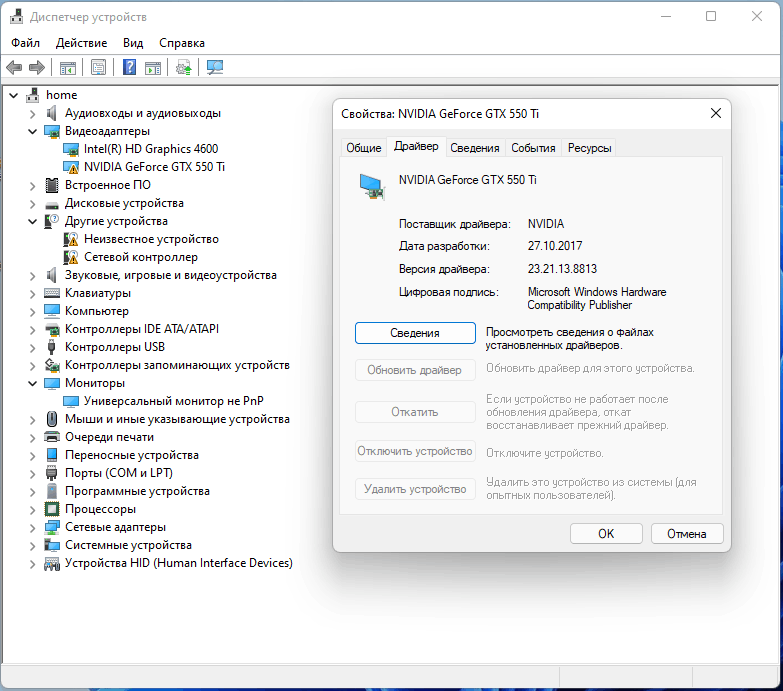Click the NVIDIA GeForce GTX 550 Ti warning icon in tree
783x691 pixels.
(x=71, y=167)
